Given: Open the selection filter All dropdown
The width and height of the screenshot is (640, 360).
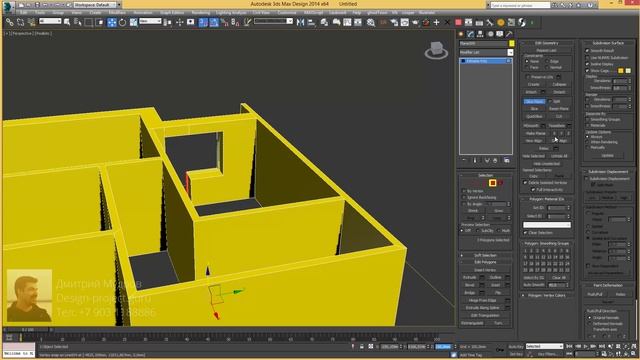Looking at the screenshot, I should point(50,21).
